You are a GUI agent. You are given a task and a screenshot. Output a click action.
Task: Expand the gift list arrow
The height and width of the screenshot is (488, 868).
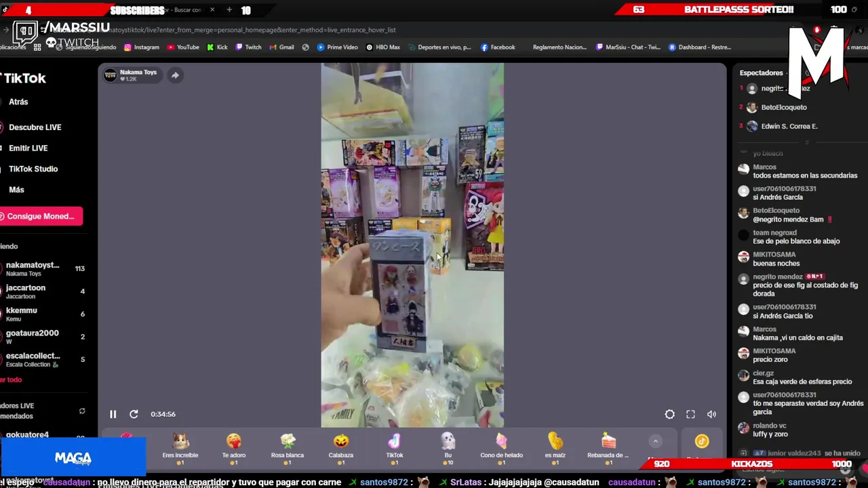click(655, 441)
